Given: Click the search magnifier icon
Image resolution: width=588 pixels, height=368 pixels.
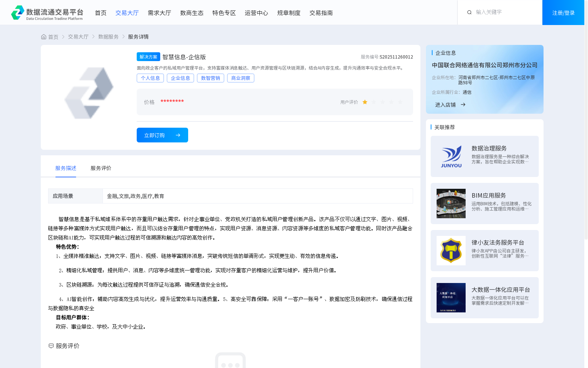Looking at the screenshot, I should point(469,13).
